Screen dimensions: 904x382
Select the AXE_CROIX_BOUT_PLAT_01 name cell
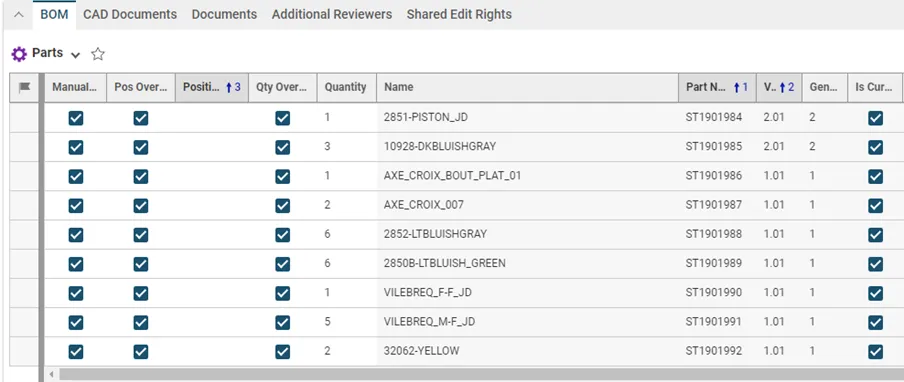point(528,176)
